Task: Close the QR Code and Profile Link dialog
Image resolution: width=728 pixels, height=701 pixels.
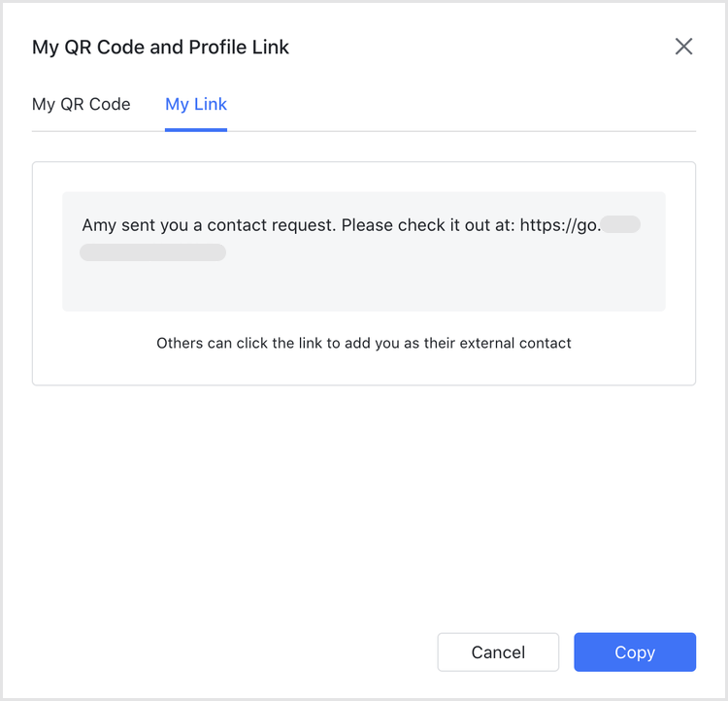Action: 683,47
